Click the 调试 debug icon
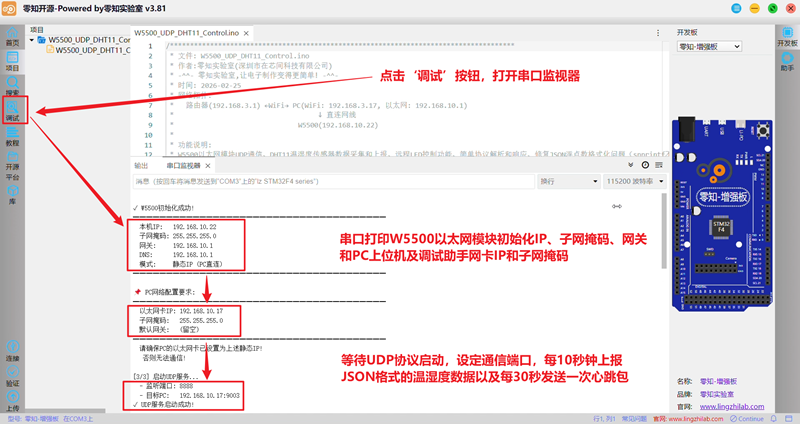Screen dimensions: 800x424 pos(12,110)
